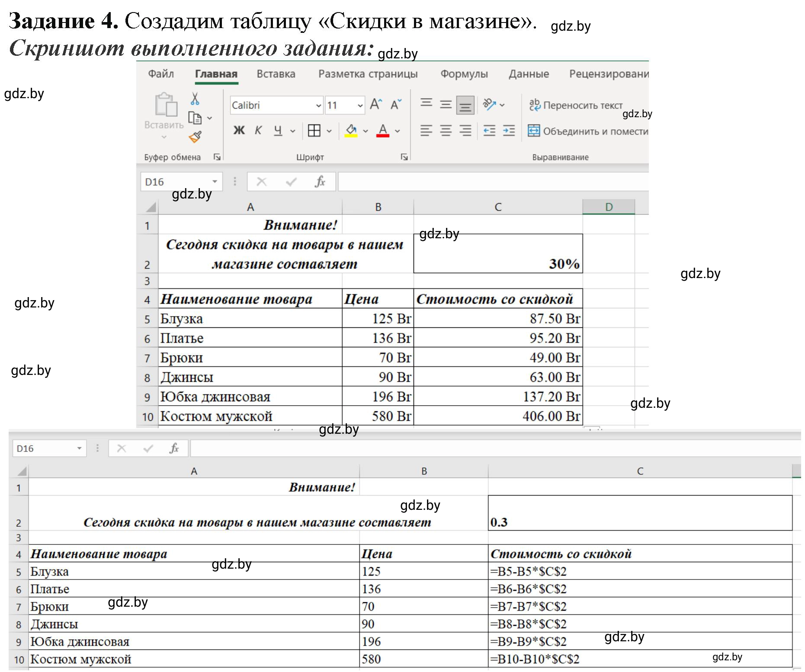Increase indent icon
The height and width of the screenshot is (672, 805).
click(509, 130)
